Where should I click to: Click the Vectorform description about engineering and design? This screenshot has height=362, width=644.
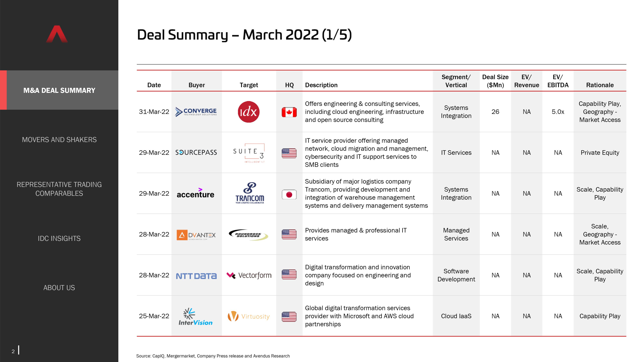358,275
